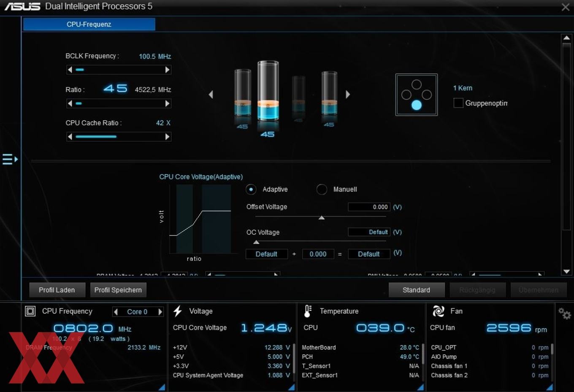Click the Standard button
Viewport: 574px width, 392px height.
click(417, 290)
